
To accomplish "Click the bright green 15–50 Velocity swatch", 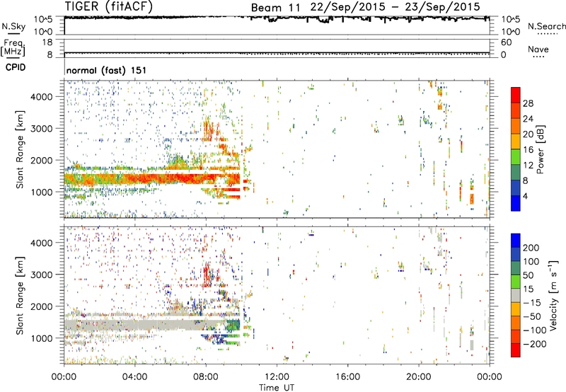I will pyautogui.click(x=516, y=282).
